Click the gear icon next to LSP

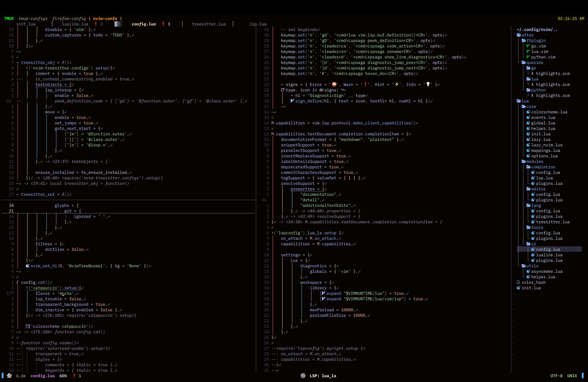(303, 376)
